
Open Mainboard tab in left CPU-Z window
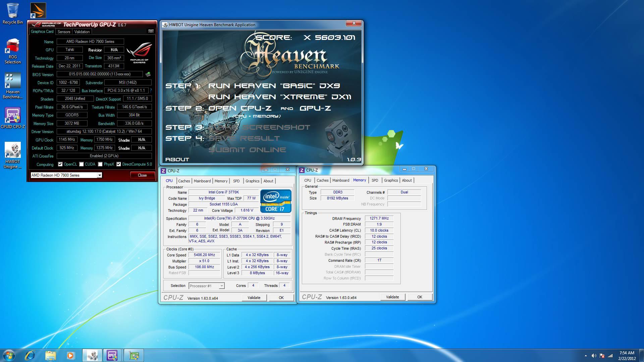coord(202,181)
